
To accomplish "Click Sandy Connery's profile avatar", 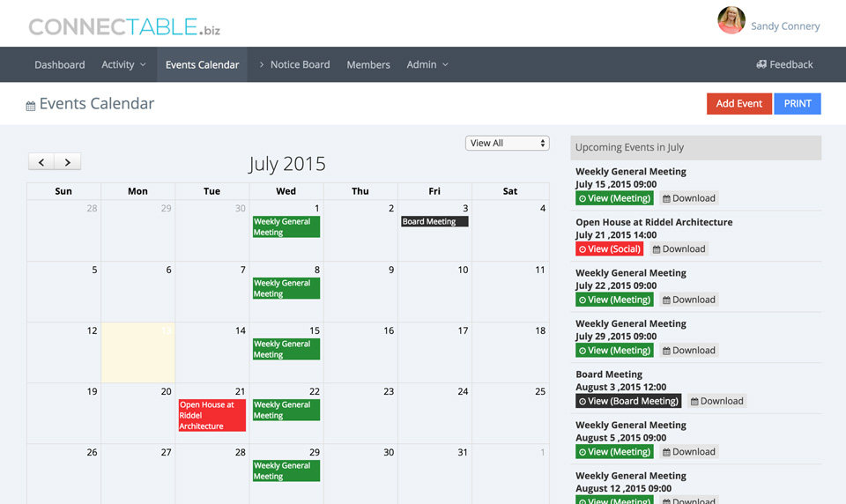I will [x=731, y=21].
